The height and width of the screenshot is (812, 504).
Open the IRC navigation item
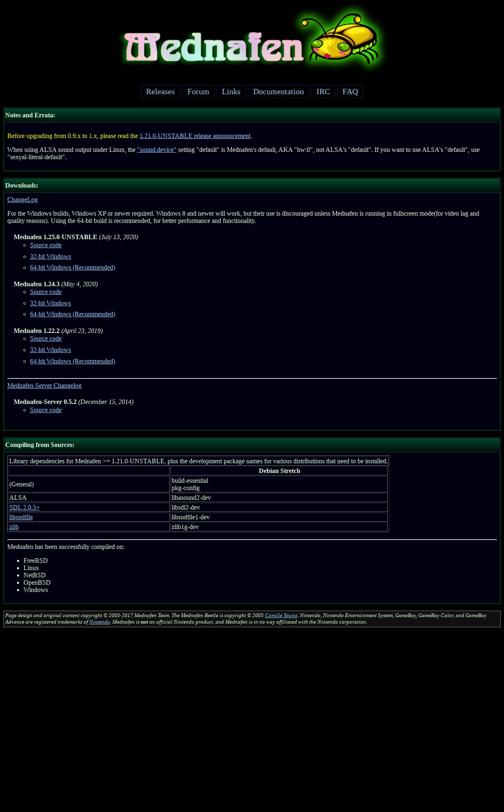click(x=323, y=91)
